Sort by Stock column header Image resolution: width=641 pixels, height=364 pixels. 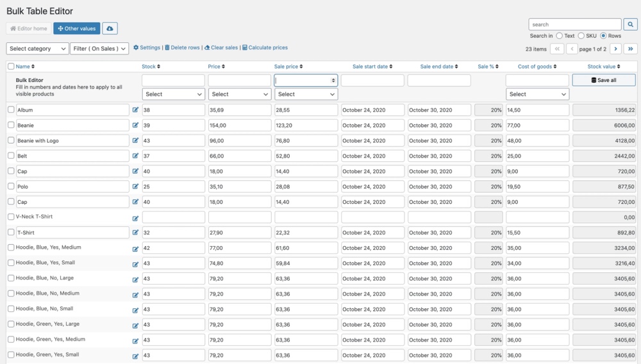[151, 66]
